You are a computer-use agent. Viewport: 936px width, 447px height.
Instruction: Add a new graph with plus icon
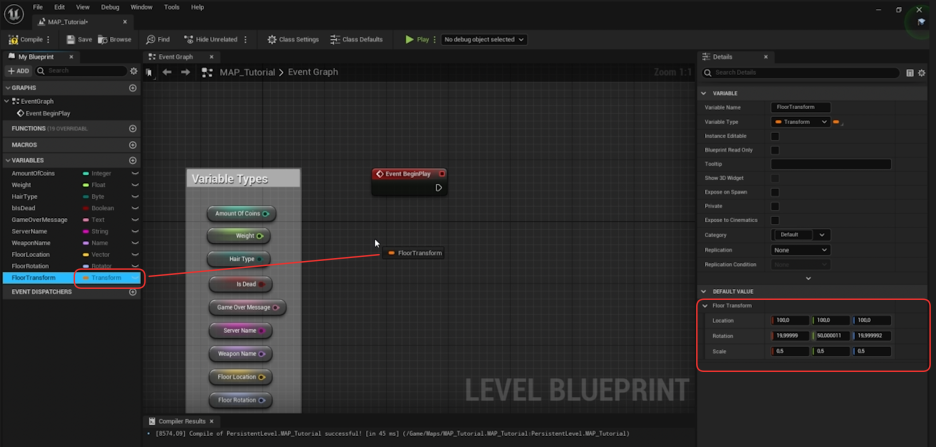[x=133, y=88]
